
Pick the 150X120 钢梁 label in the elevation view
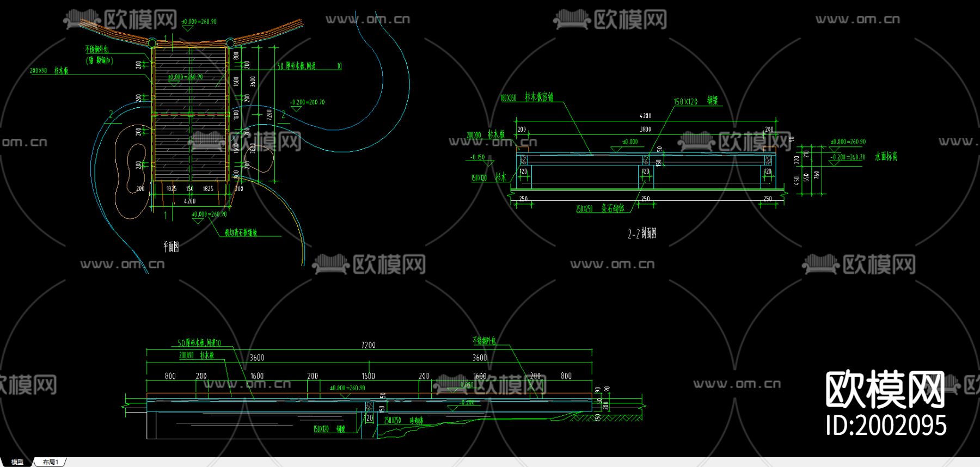[x=329, y=429]
